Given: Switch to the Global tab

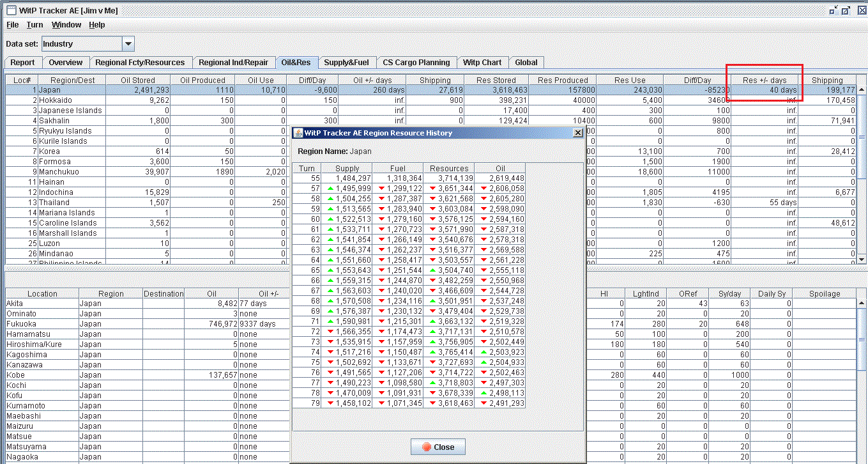Looking at the screenshot, I should (526, 63).
